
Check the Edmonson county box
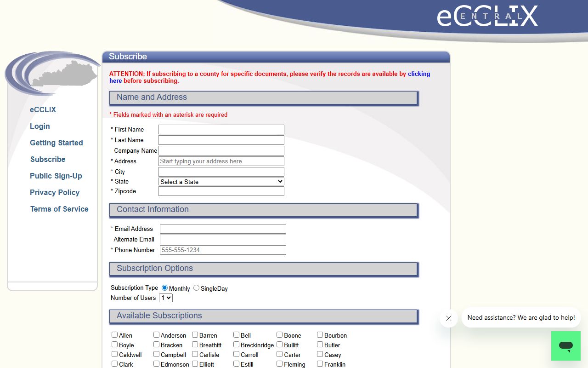[x=156, y=364]
